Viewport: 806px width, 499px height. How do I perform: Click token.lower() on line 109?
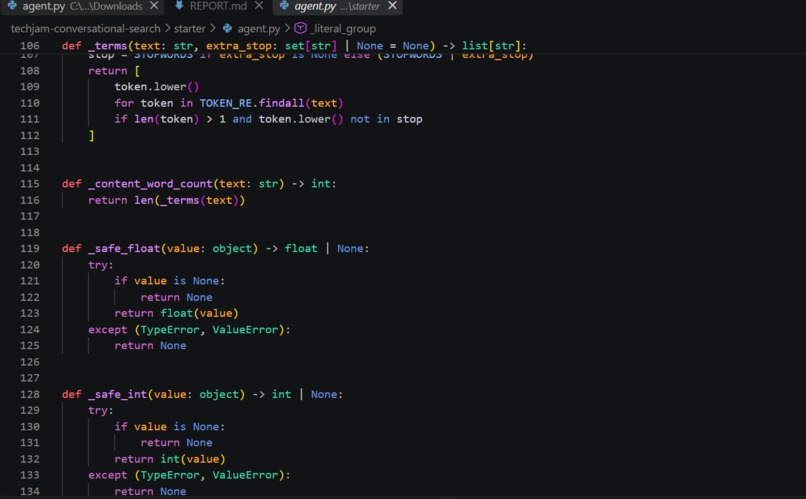[x=157, y=87]
